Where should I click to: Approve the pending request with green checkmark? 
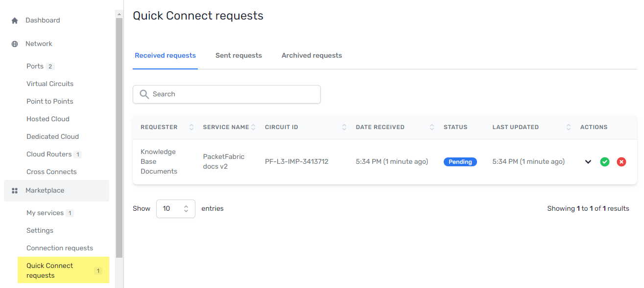(605, 162)
